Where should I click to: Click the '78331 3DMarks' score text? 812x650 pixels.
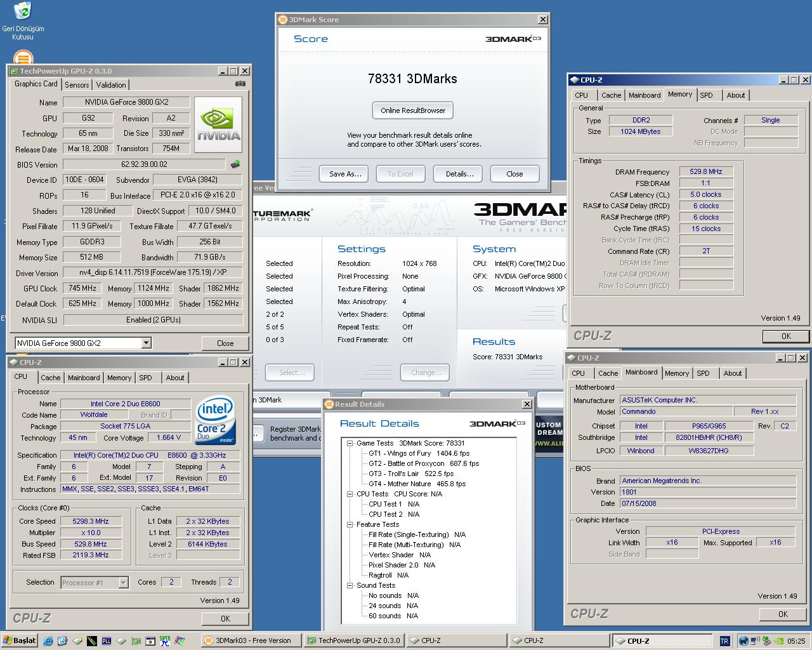[412, 79]
